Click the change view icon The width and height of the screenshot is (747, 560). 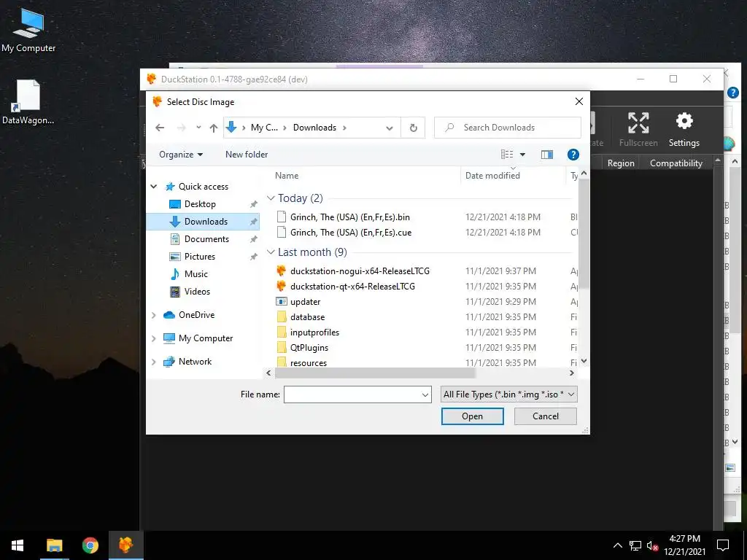point(507,155)
